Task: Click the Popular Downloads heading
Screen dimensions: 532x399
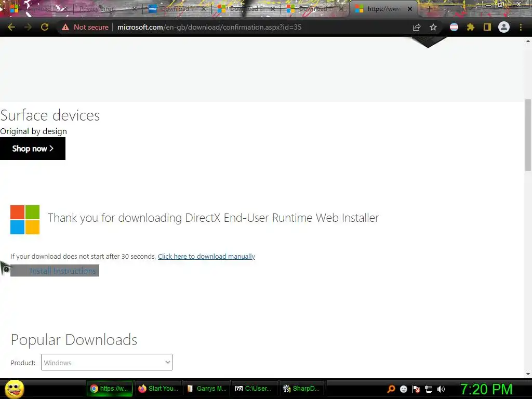Action: point(74,340)
